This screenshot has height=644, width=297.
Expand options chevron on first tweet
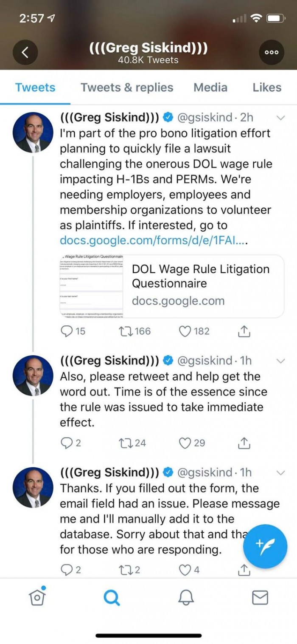[280, 118]
